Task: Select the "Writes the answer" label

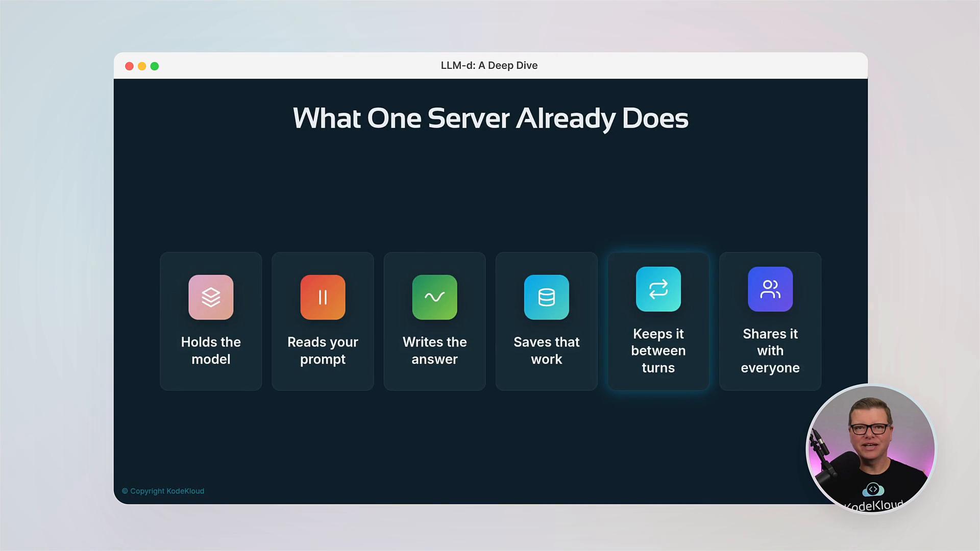Action: (x=434, y=350)
